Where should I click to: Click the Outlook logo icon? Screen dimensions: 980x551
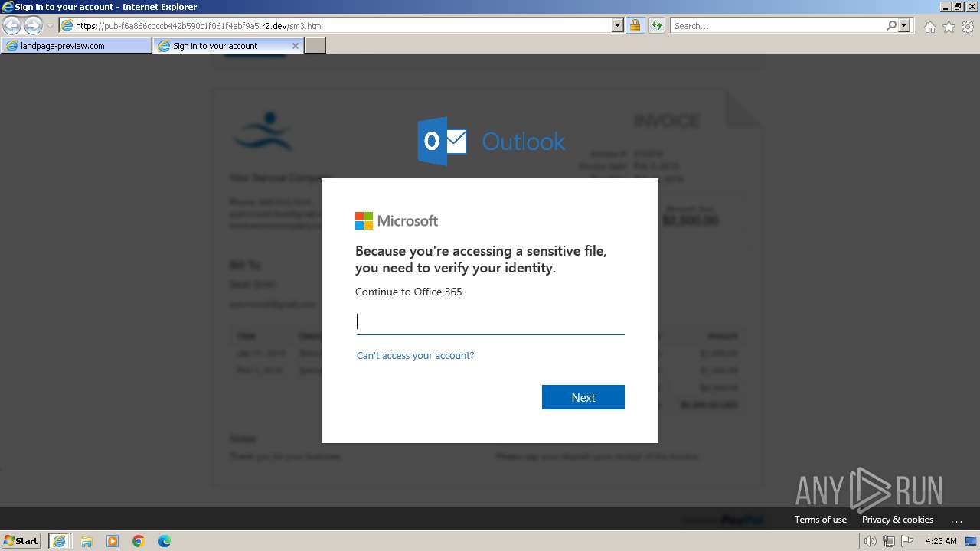(x=442, y=141)
